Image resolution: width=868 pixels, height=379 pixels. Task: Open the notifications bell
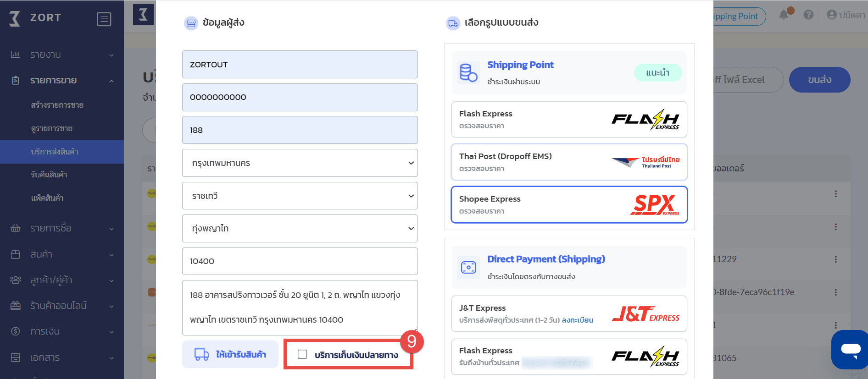(784, 15)
